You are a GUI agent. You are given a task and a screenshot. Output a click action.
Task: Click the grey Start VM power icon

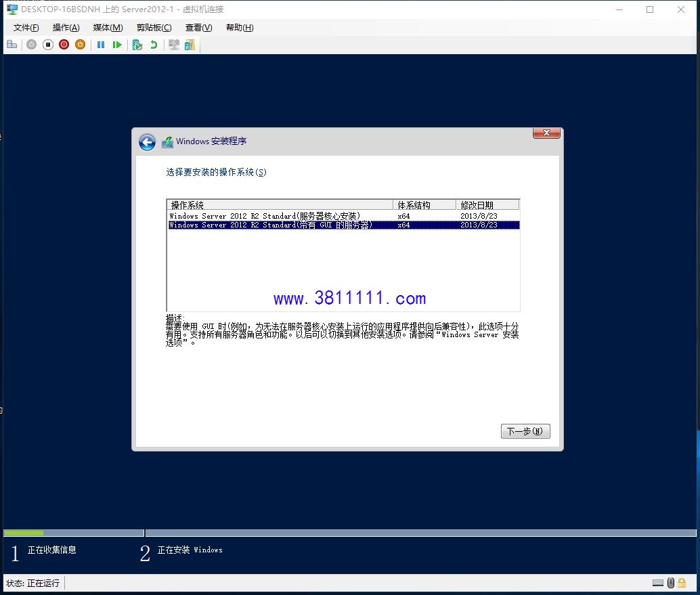[x=31, y=45]
